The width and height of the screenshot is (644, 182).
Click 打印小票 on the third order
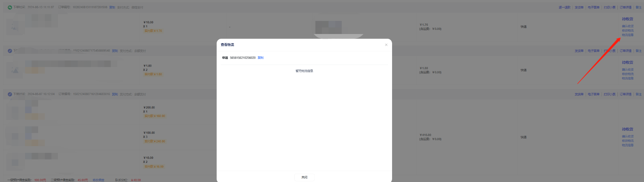point(609,94)
